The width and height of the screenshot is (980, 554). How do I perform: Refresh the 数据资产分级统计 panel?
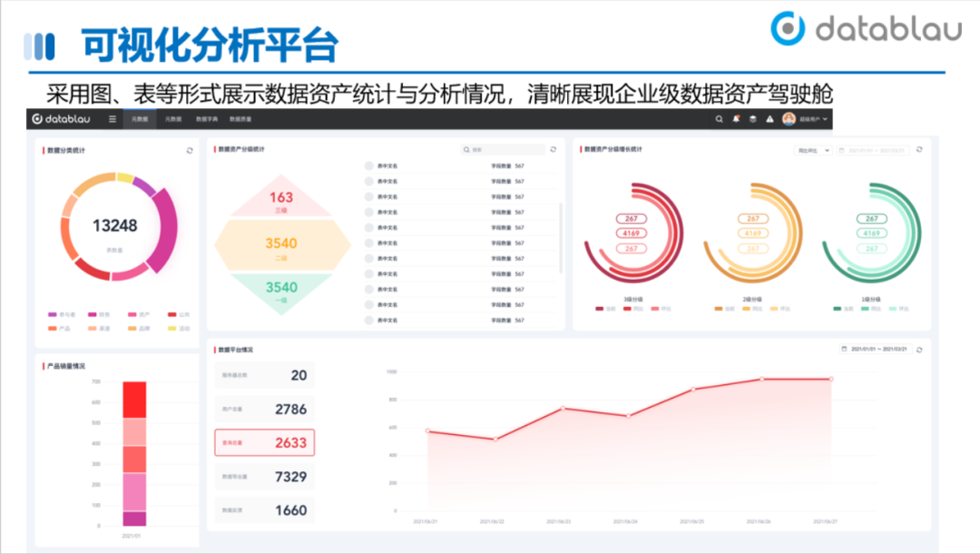(x=554, y=150)
